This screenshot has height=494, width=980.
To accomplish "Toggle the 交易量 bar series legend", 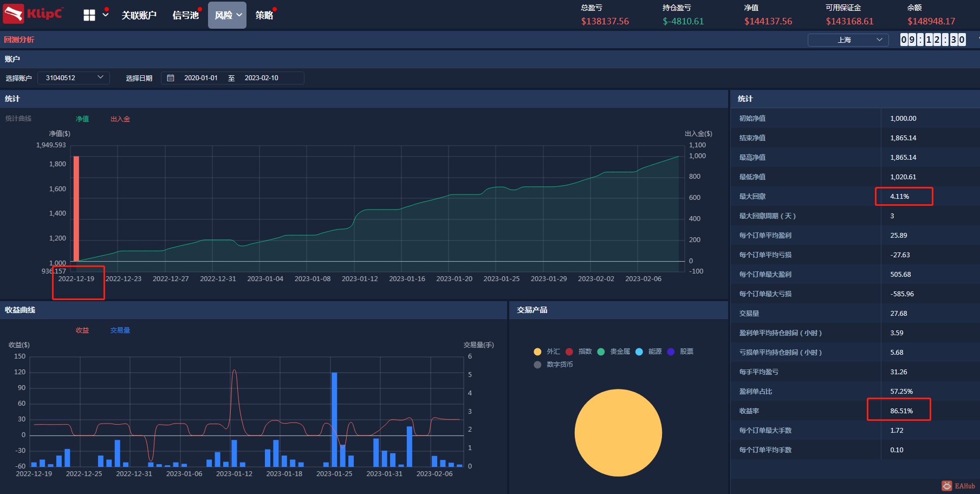I will pos(120,330).
